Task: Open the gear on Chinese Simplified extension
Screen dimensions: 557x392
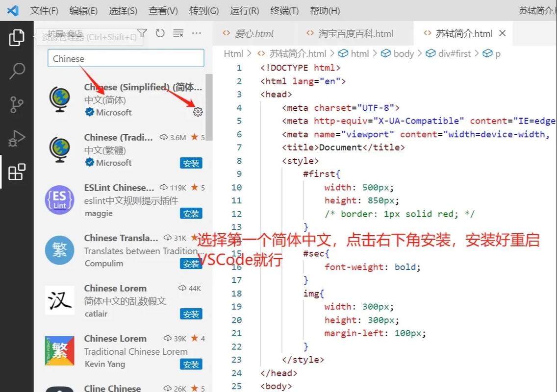Action: pos(198,111)
